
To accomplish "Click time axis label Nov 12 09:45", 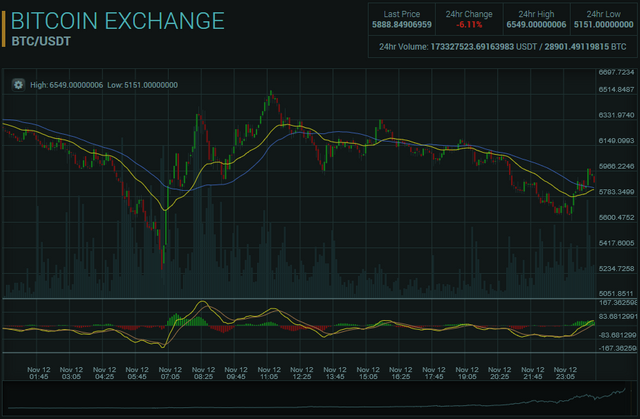I will pyautogui.click(x=236, y=373).
